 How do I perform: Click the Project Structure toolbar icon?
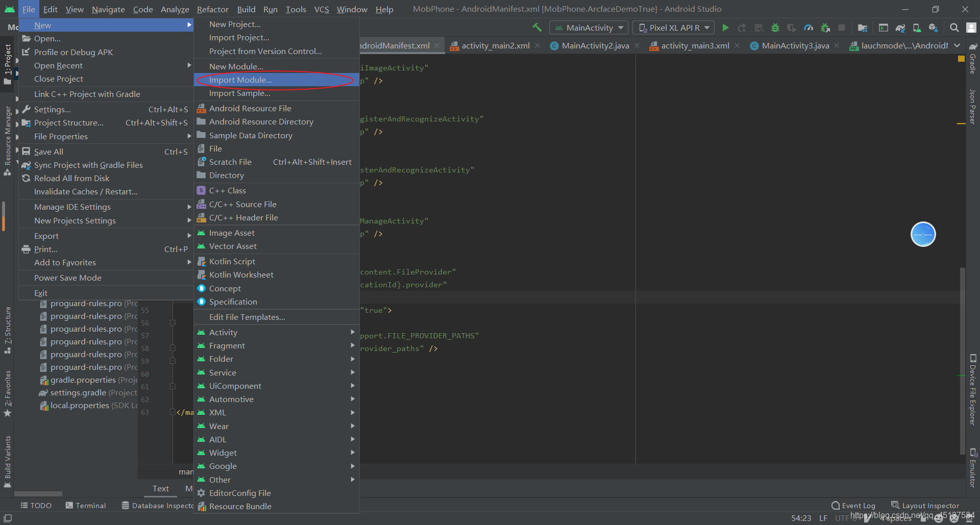point(863,28)
